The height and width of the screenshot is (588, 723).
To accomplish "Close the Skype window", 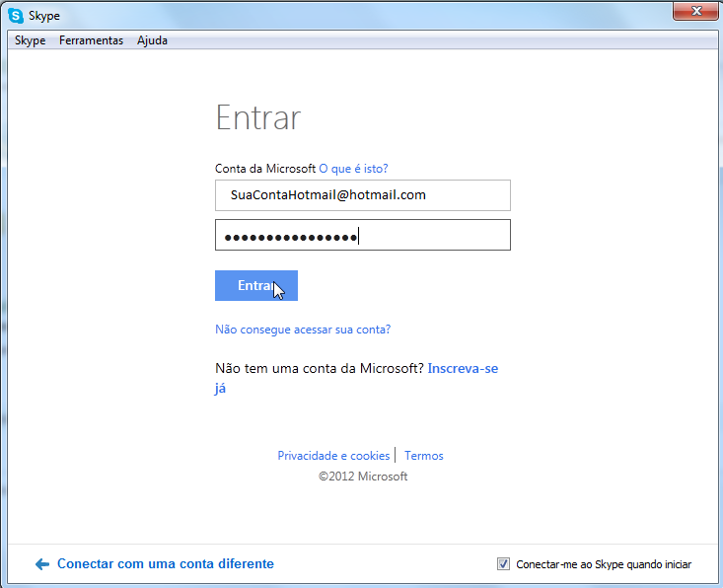I will click(x=695, y=11).
